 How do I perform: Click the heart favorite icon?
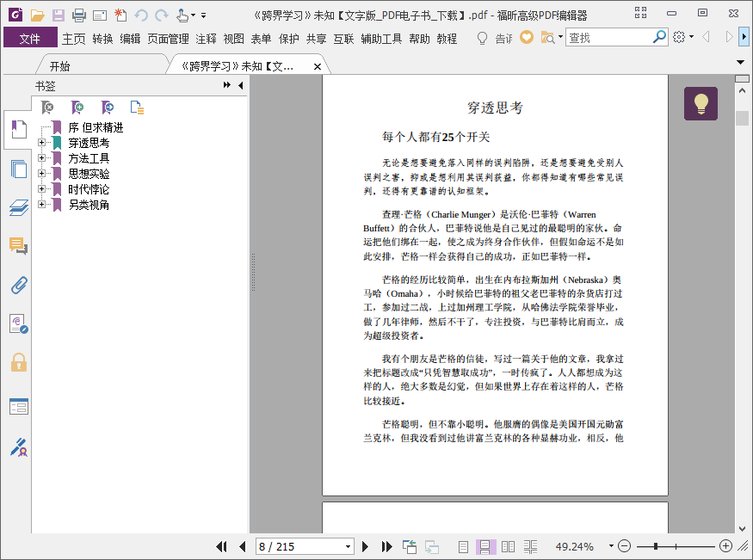(527, 37)
